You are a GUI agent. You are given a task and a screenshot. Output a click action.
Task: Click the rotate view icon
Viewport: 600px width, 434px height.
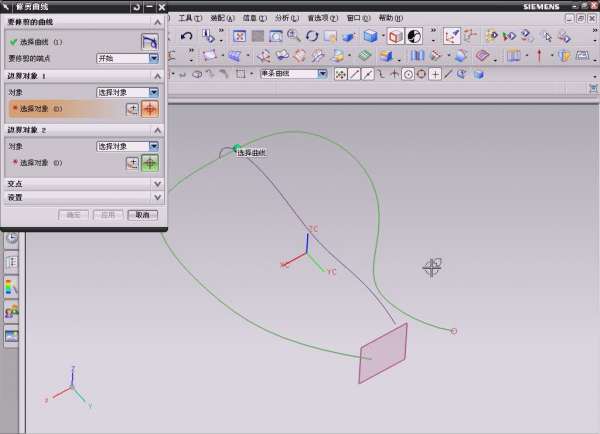click(x=312, y=36)
